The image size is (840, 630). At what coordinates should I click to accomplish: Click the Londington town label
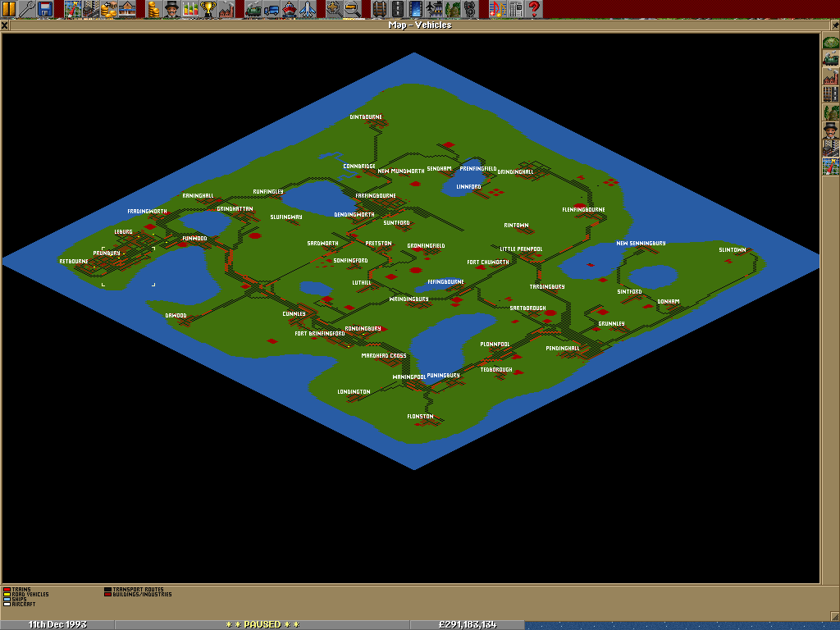pos(354,392)
